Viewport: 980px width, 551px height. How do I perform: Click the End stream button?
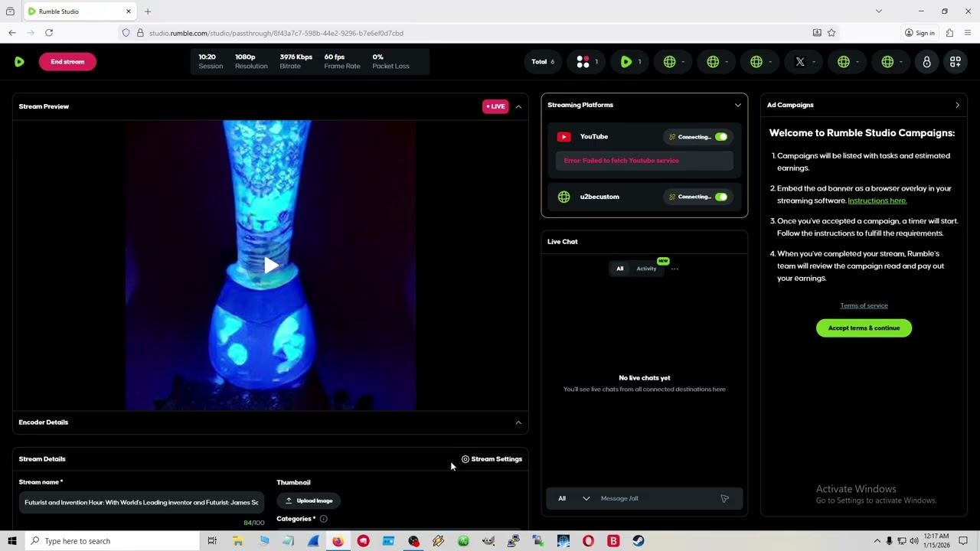[67, 62]
